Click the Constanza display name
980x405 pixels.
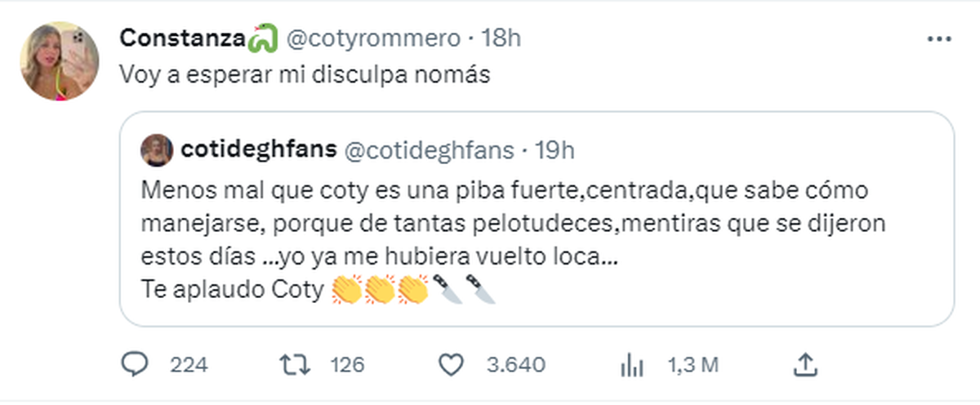click(183, 38)
